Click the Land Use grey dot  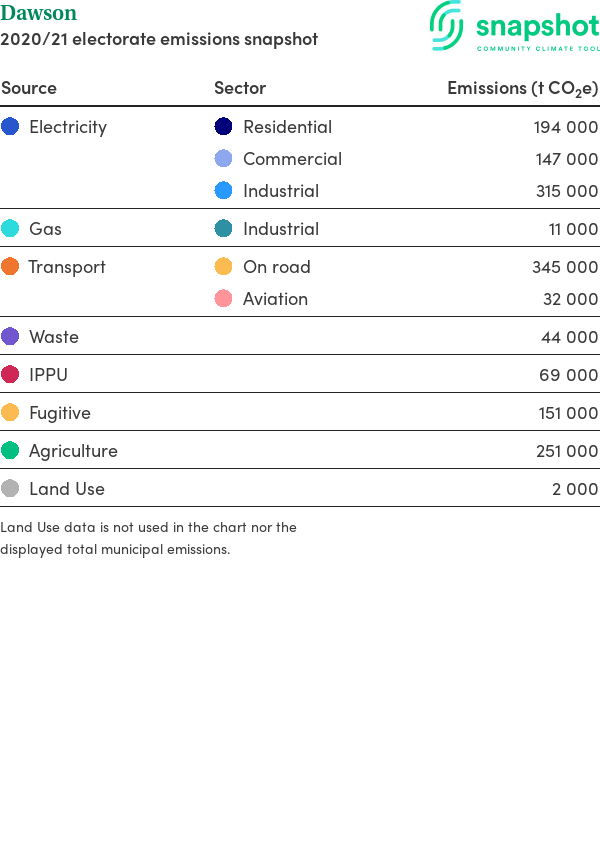[x=10, y=488]
